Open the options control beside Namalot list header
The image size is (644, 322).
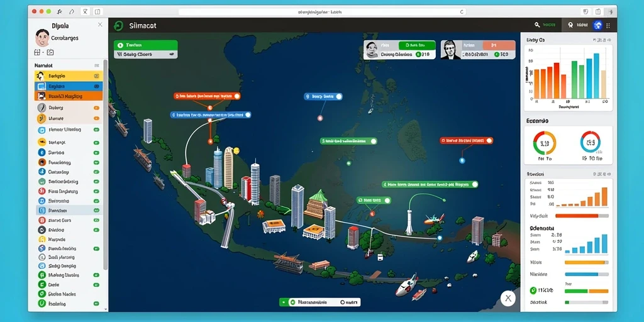click(x=97, y=65)
